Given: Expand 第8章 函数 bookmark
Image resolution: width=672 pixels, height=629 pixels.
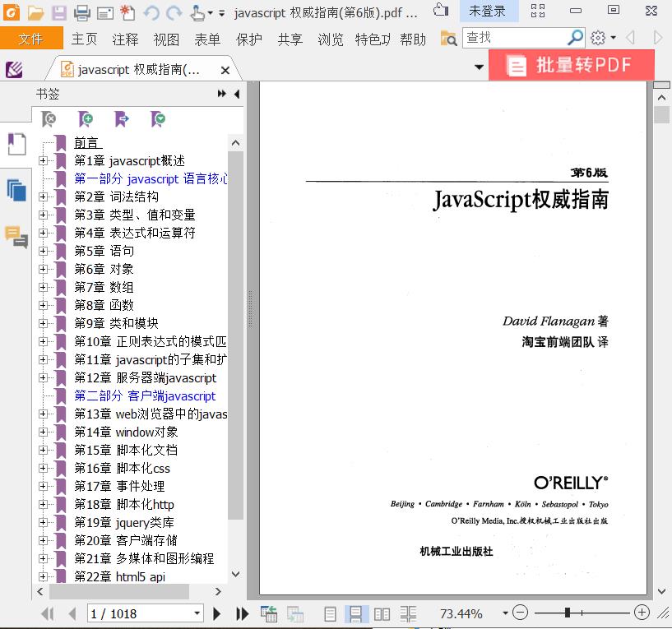Looking at the screenshot, I should (43, 305).
